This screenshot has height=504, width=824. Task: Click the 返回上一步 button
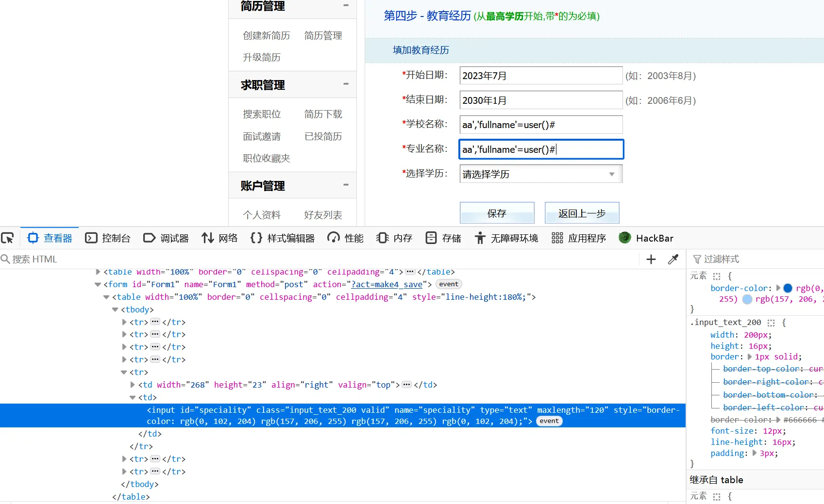pos(582,213)
